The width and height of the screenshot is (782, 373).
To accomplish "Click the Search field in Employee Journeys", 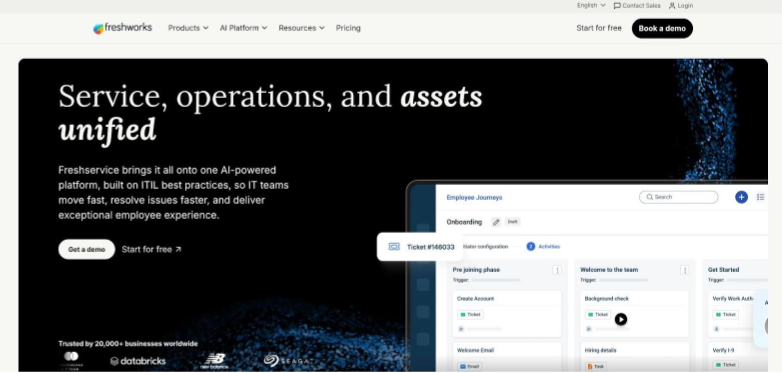I will [x=679, y=197].
